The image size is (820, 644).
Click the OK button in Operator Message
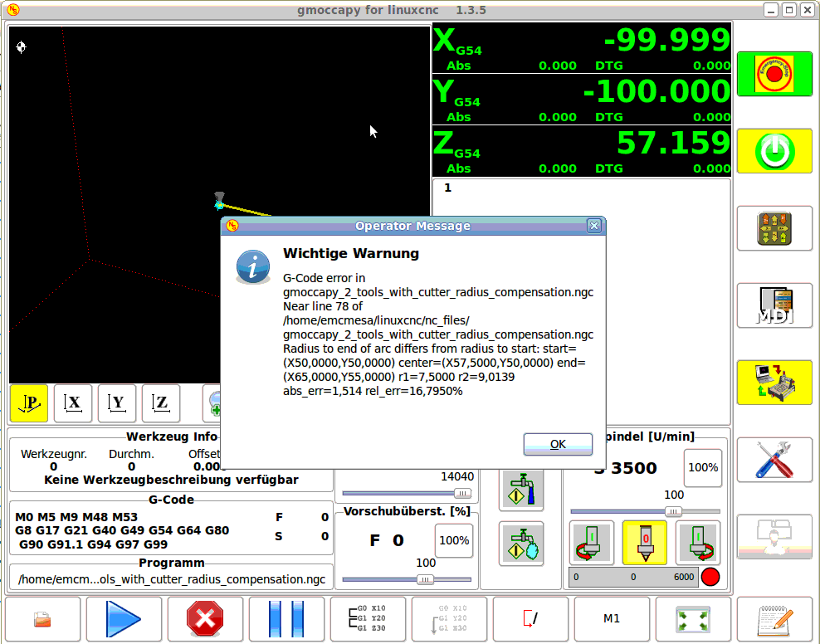(558, 444)
